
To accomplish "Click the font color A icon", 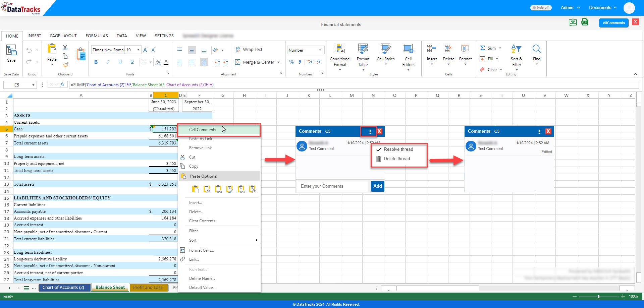I will [x=166, y=62].
